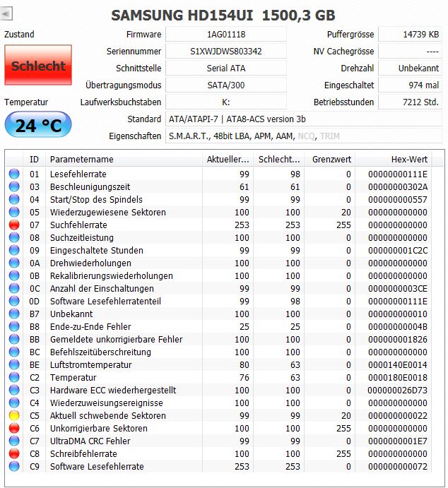Image resolution: width=448 pixels, height=488 pixels.
Task: Click the red Schlecht health status button
Action: pos(38,65)
